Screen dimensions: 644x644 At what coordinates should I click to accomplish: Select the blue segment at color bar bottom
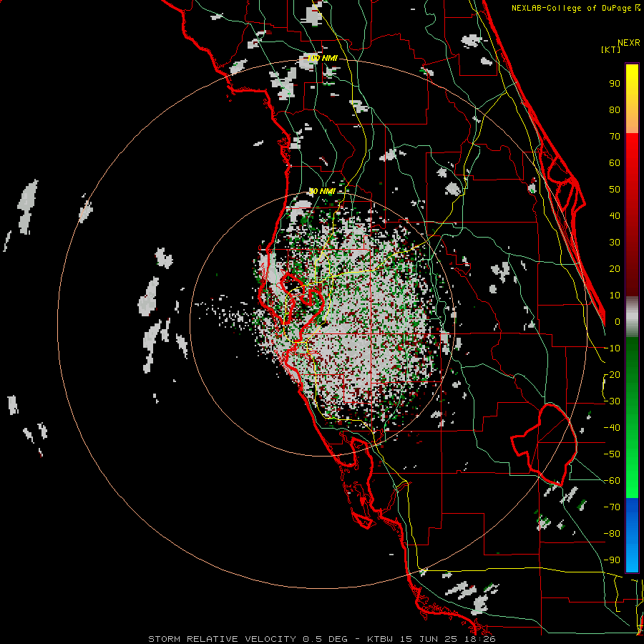coord(632,535)
